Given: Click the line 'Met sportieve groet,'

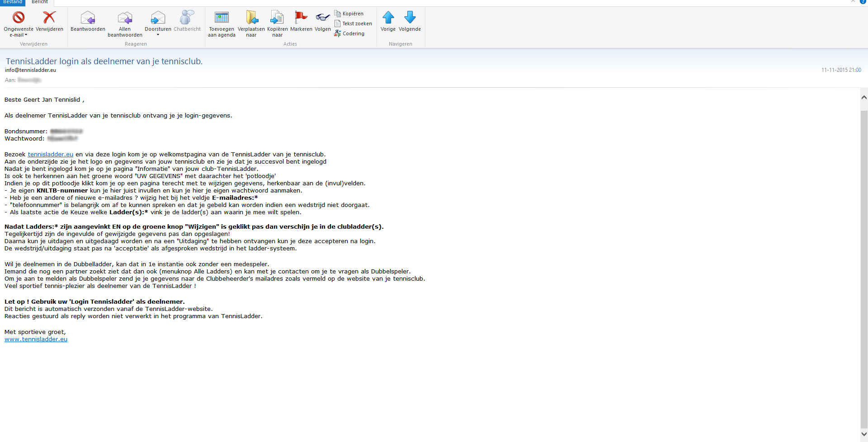Looking at the screenshot, I should click(35, 332).
